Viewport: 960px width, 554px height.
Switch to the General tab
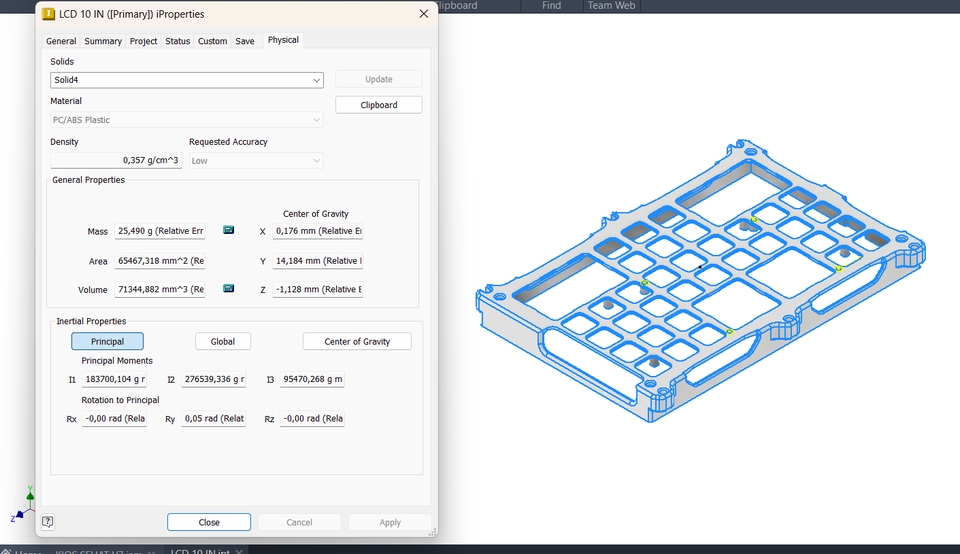61,41
